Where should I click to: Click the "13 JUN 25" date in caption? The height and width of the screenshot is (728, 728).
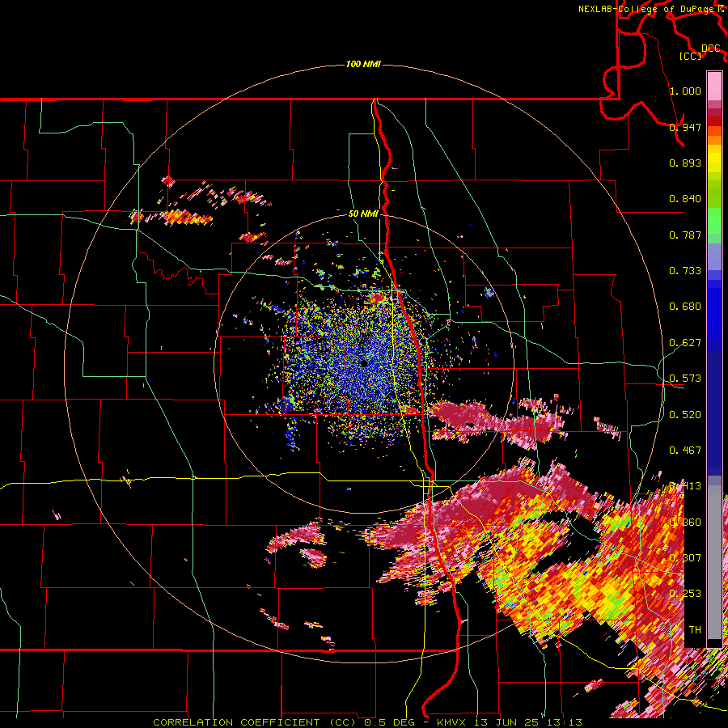point(506,722)
